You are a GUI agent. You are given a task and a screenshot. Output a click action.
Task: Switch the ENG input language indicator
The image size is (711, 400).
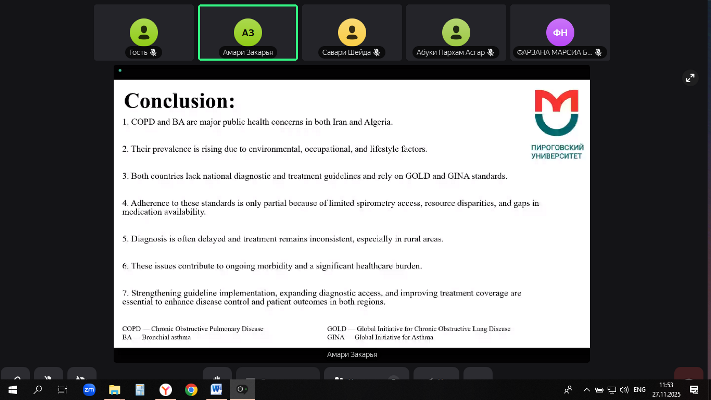640,389
